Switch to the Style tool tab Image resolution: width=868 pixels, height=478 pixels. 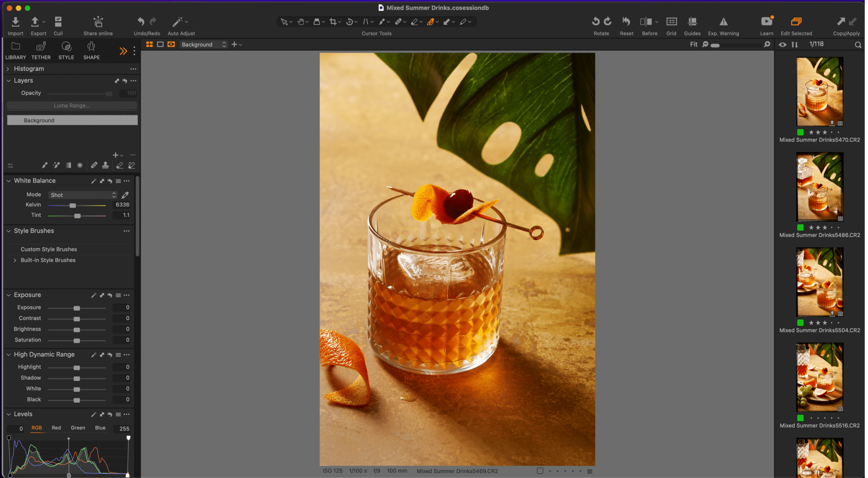click(x=66, y=50)
